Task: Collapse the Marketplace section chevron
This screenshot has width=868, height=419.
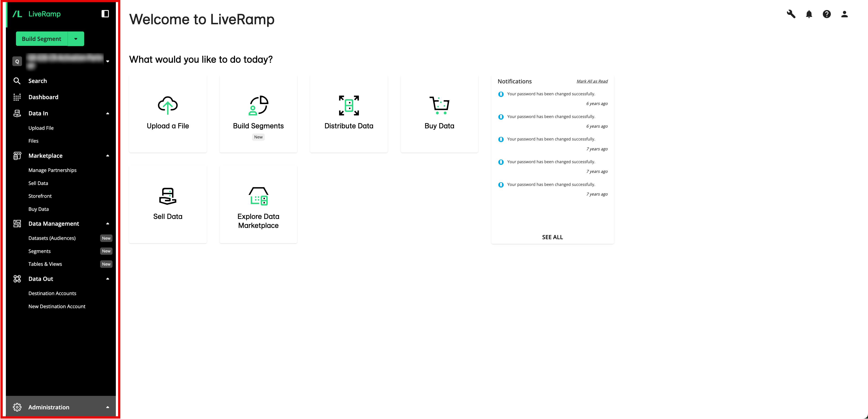Action: 108,156
